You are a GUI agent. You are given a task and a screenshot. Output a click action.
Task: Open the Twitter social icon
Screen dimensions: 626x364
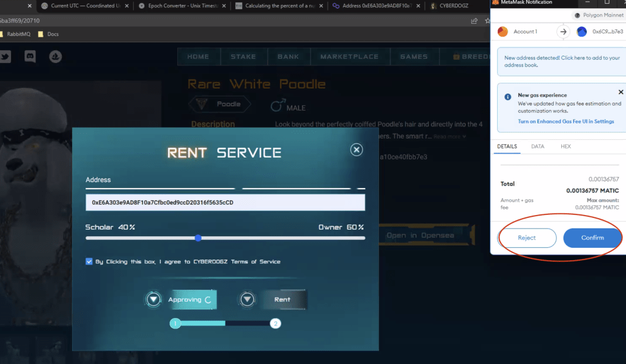click(x=5, y=57)
